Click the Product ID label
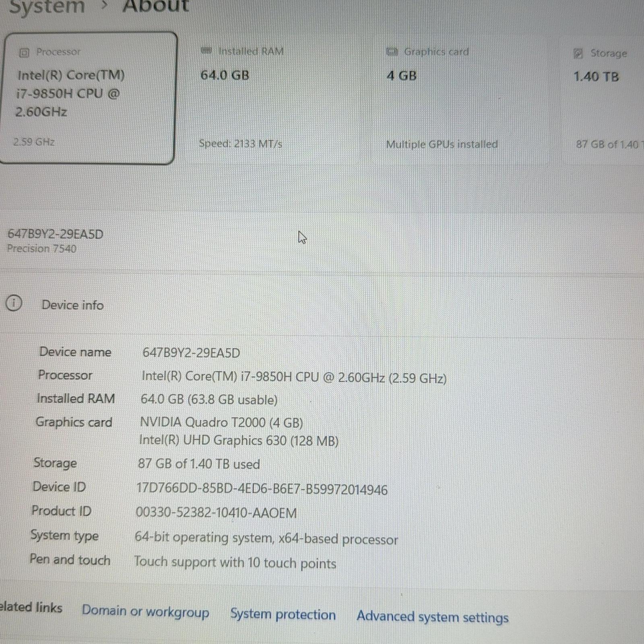Image resolution: width=644 pixels, height=644 pixels. click(62, 511)
